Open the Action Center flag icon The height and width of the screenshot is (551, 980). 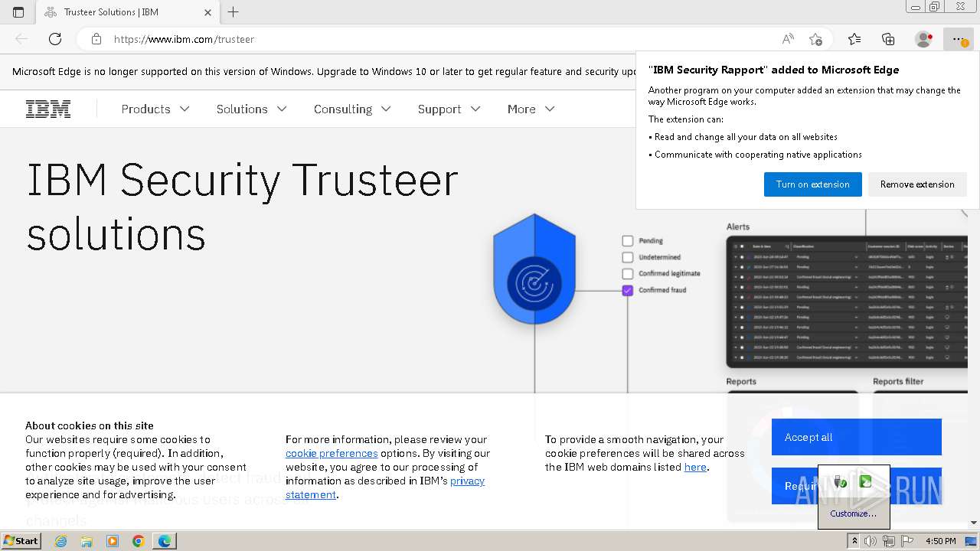[x=907, y=541]
